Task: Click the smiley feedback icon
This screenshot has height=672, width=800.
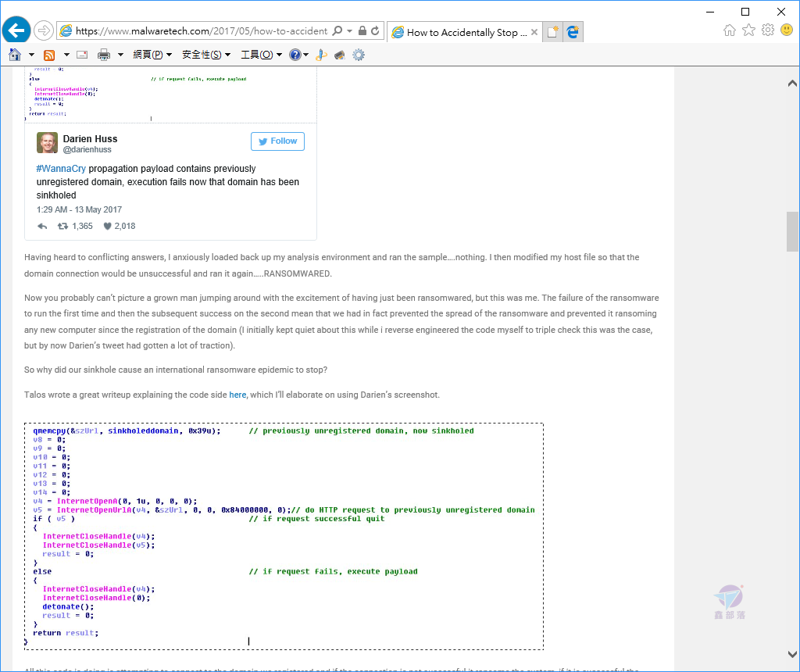Action: (x=787, y=30)
